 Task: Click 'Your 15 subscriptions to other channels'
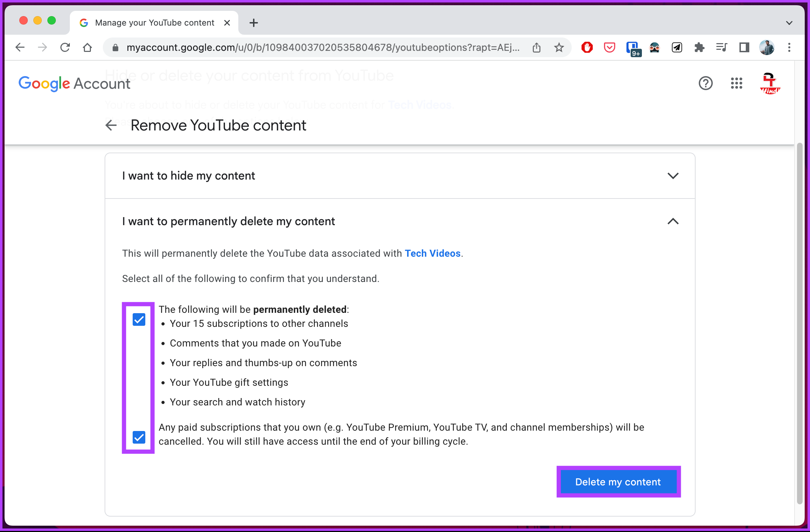click(259, 323)
